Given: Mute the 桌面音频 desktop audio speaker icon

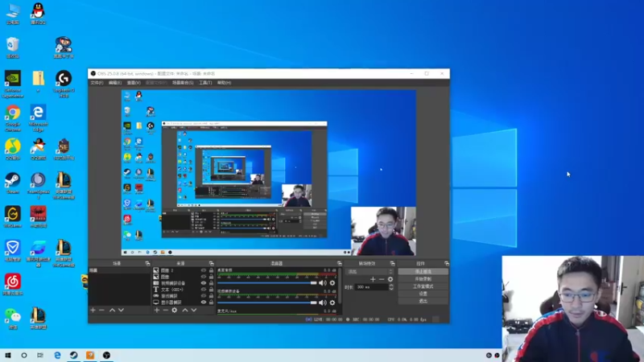Looking at the screenshot, I should [x=323, y=283].
